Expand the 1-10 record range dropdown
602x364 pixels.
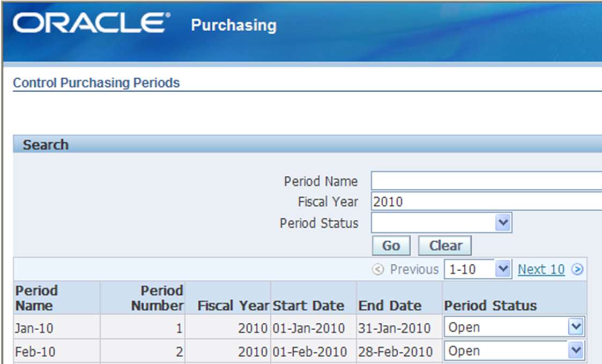tap(502, 269)
